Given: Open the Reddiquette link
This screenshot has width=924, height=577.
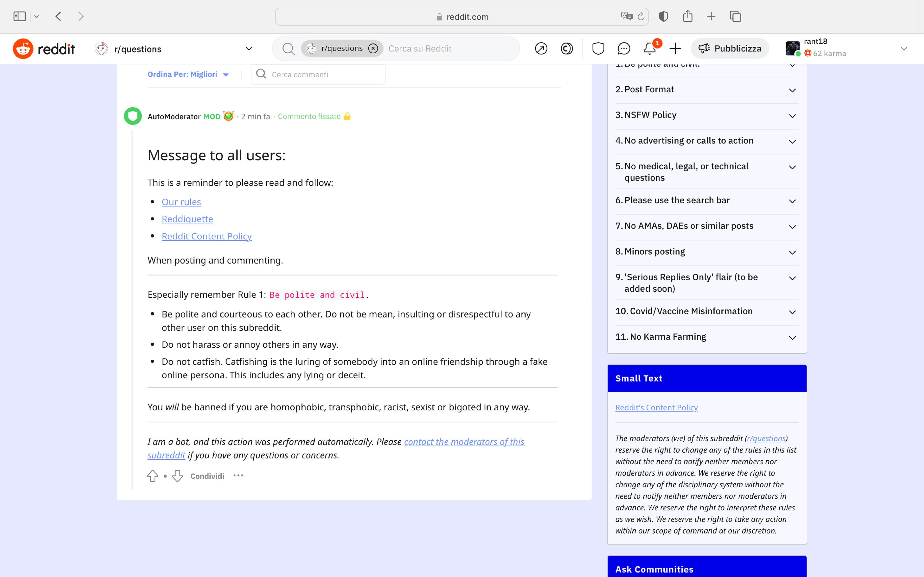Looking at the screenshot, I should click(187, 219).
